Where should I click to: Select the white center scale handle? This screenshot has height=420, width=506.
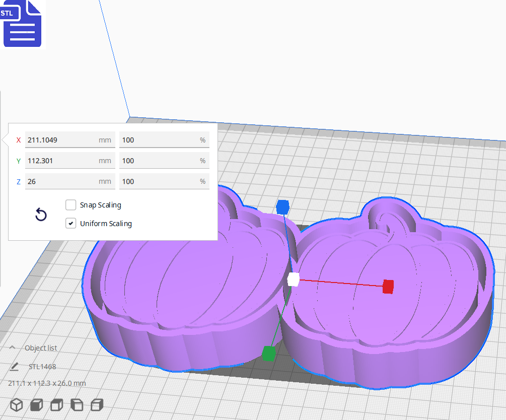pyautogui.click(x=294, y=280)
